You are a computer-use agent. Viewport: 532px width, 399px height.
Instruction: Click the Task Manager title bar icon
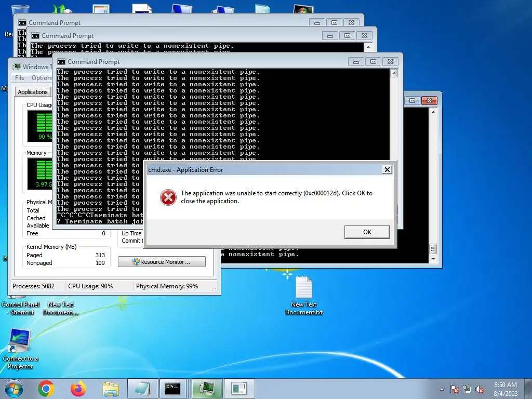point(16,67)
